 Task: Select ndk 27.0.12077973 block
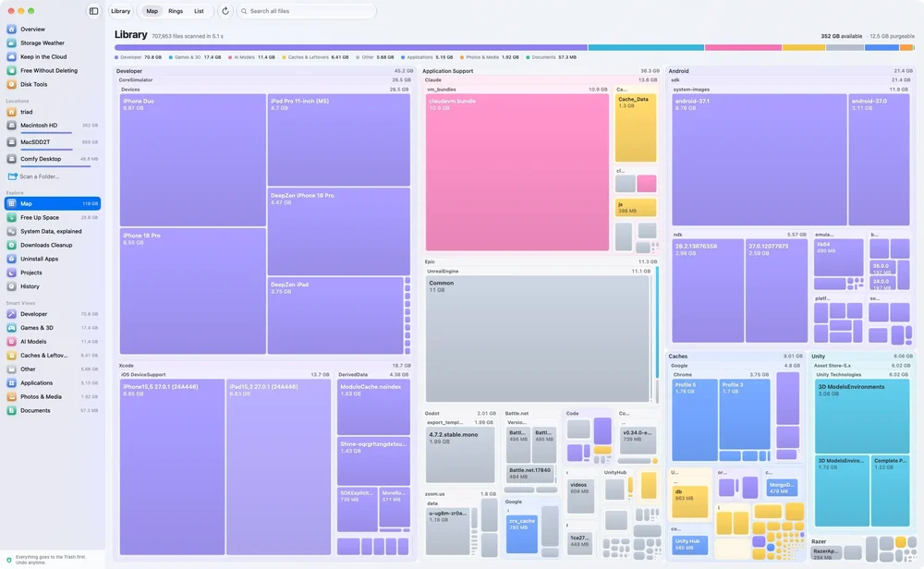pyautogui.click(x=776, y=290)
